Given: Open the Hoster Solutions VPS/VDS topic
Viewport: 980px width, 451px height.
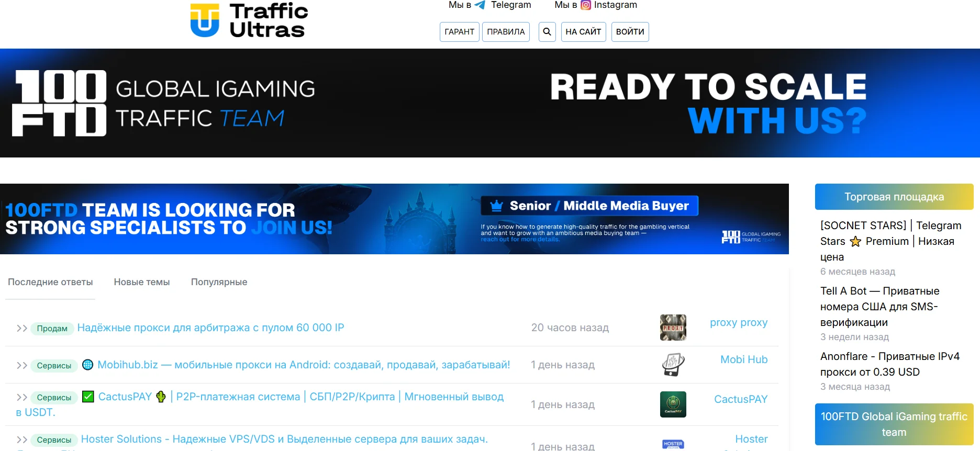Looking at the screenshot, I should tap(284, 439).
